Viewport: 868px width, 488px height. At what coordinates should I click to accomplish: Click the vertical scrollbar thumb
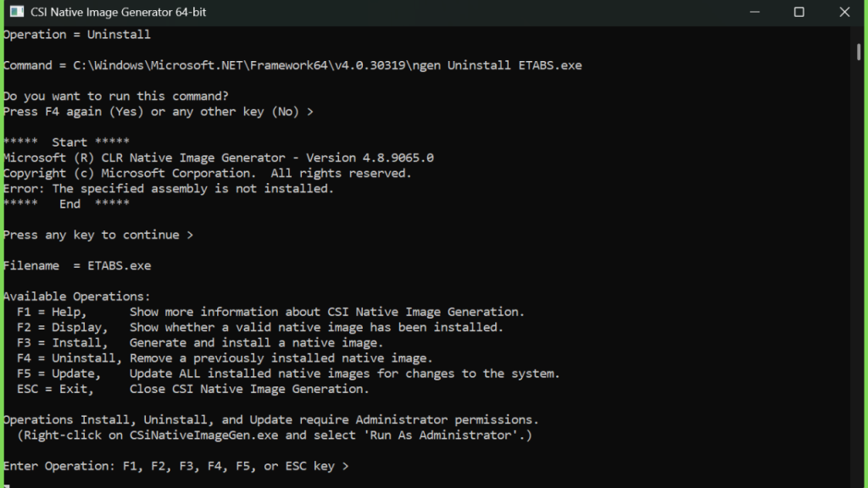coord(859,52)
